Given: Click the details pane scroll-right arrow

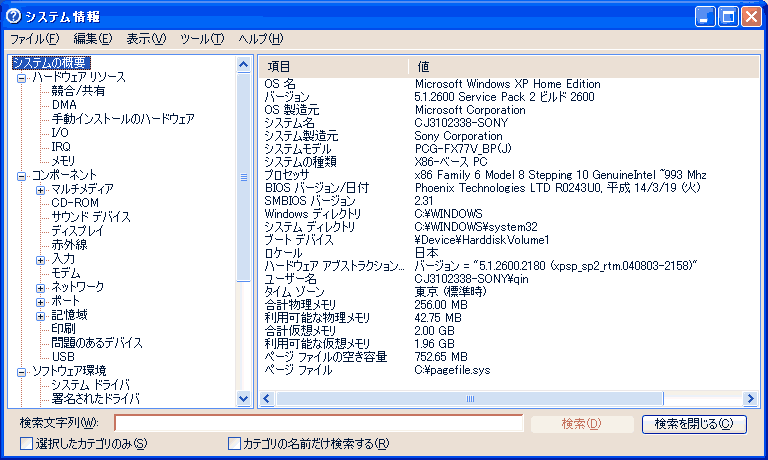Looking at the screenshot, I should click(750, 398).
